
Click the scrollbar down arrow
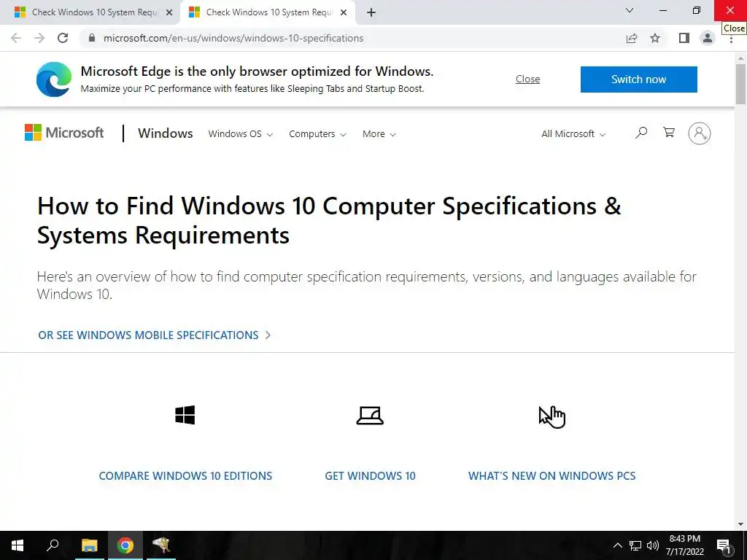[740, 524]
